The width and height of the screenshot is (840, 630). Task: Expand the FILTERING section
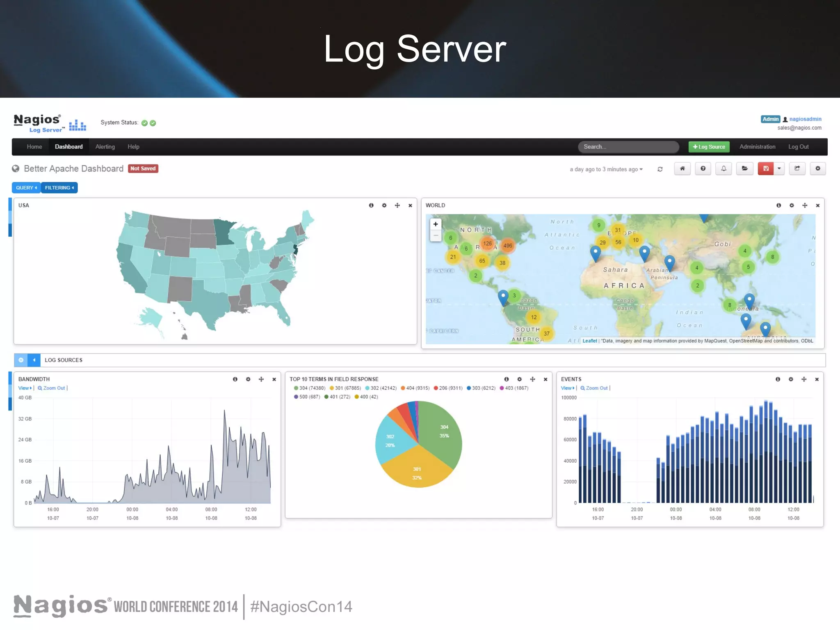click(x=59, y=187)
